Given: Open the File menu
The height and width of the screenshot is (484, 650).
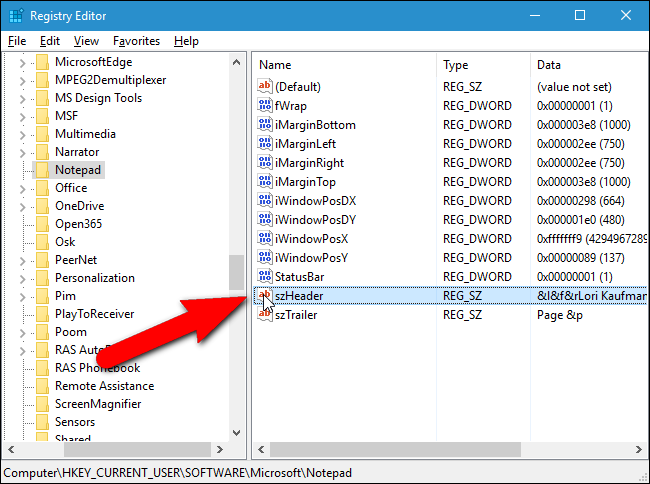Looking at the screenshot, I should [x=17, y=41].
